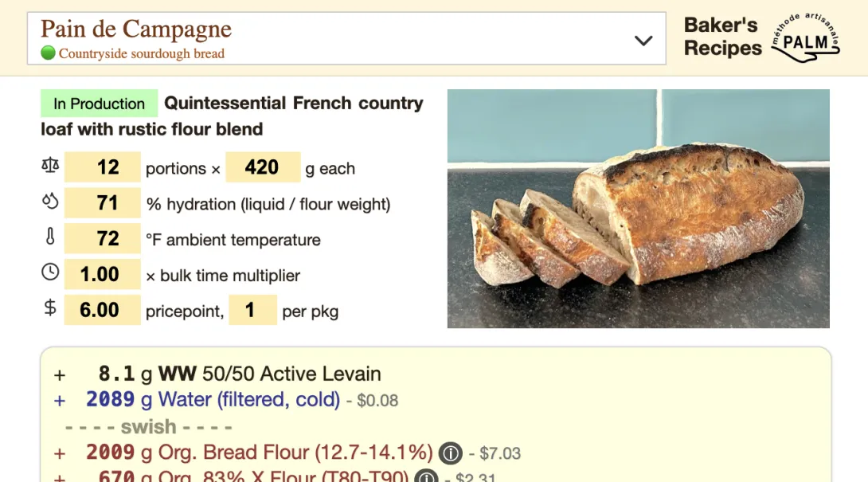This screenshot has height=482, width=868.
Task: Expand the WW 50/50 Active Levain row
Action: tap(60, 373)
